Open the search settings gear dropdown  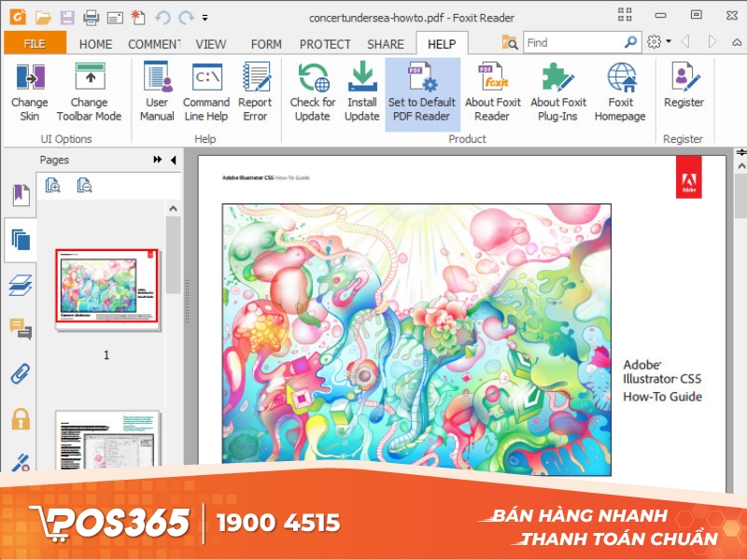659,42
